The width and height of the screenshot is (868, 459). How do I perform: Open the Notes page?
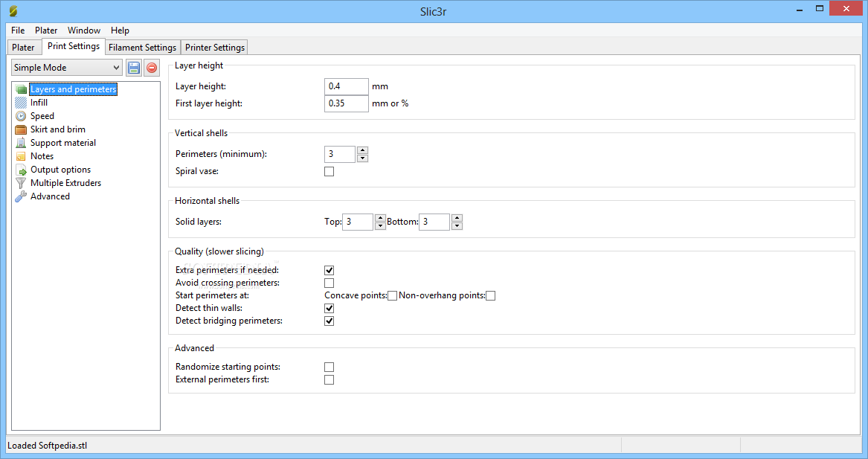[42, 156]
